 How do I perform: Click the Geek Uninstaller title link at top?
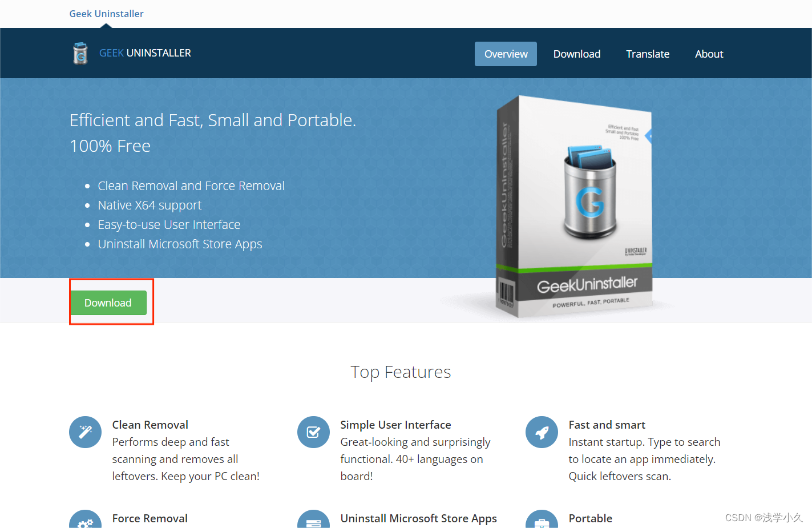[106, 14]
